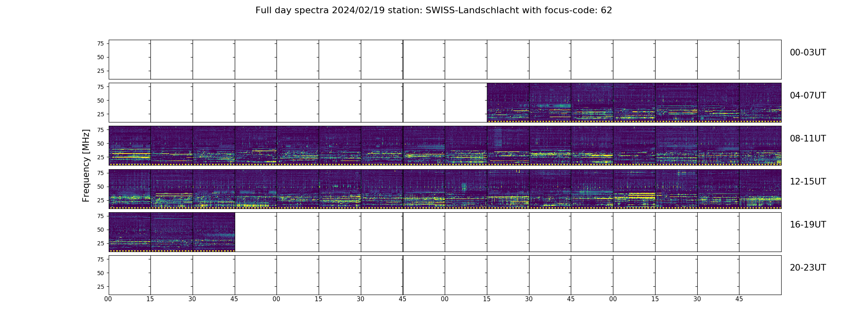Click the Frequency [MHz] axis label
The height and width of the screenshot is (331, 868).
click(86, 165)
